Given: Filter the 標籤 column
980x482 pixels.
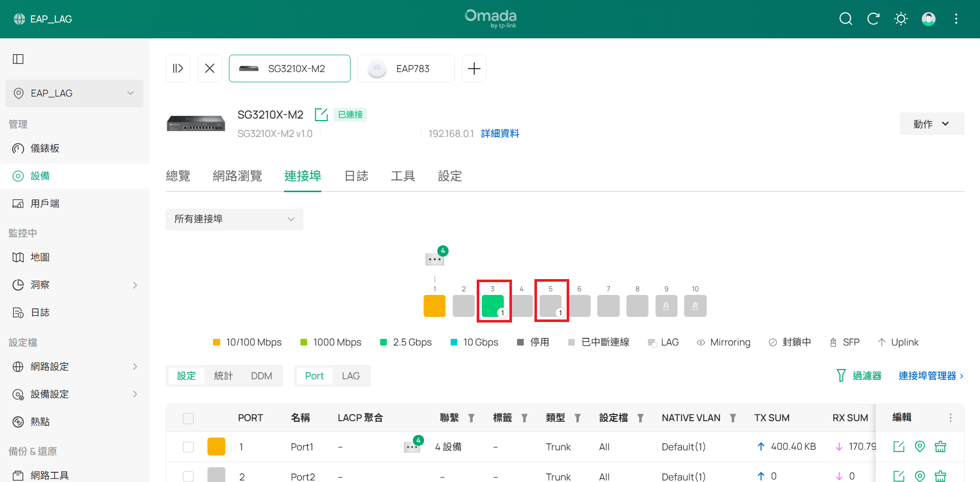Looking at the screenshot, I should point(524,418).
